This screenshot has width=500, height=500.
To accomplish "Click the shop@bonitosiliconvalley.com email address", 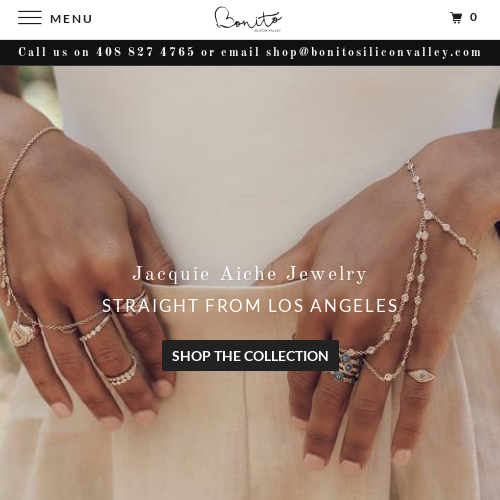I will click(x=374, y=52).
